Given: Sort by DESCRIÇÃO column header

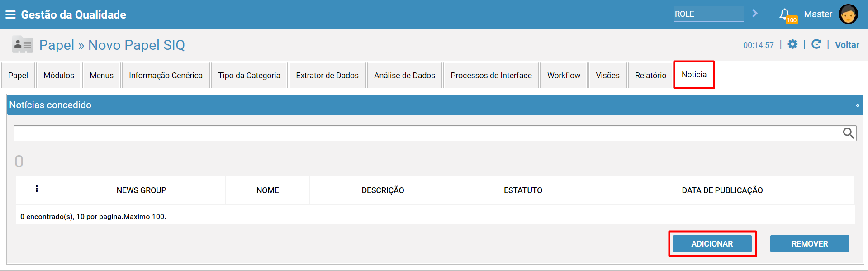Looking at the screenshot, I should (x=383, y=190).
